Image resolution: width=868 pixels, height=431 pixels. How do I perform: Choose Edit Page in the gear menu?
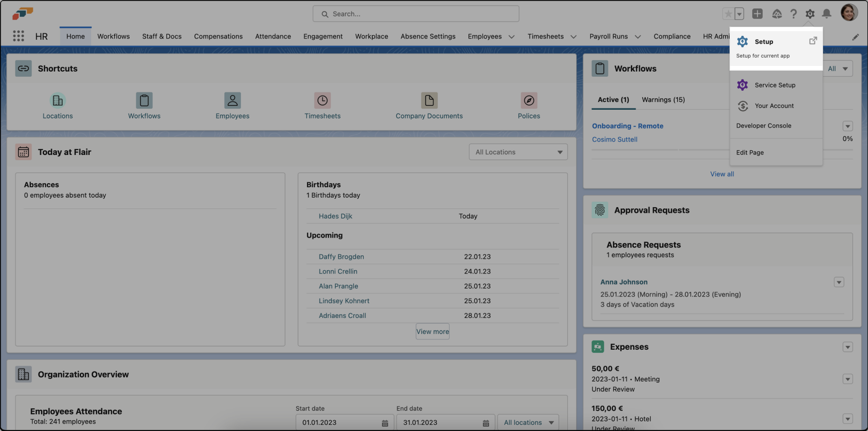(x=750, y=153)
